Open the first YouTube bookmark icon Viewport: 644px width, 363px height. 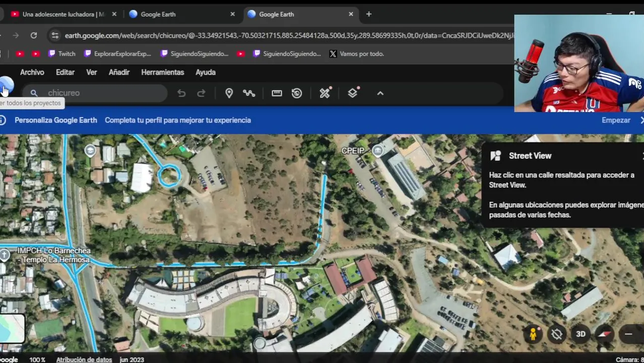point(20,53)
